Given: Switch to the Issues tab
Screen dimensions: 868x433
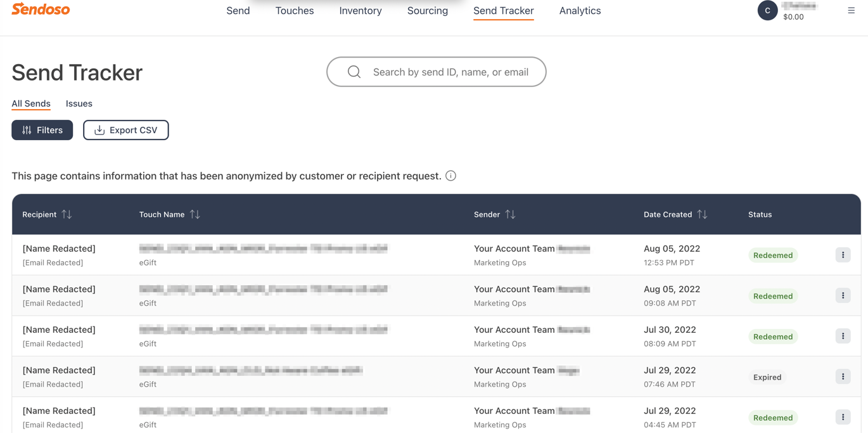Looking at the screenshot, I should click(79, 103).
